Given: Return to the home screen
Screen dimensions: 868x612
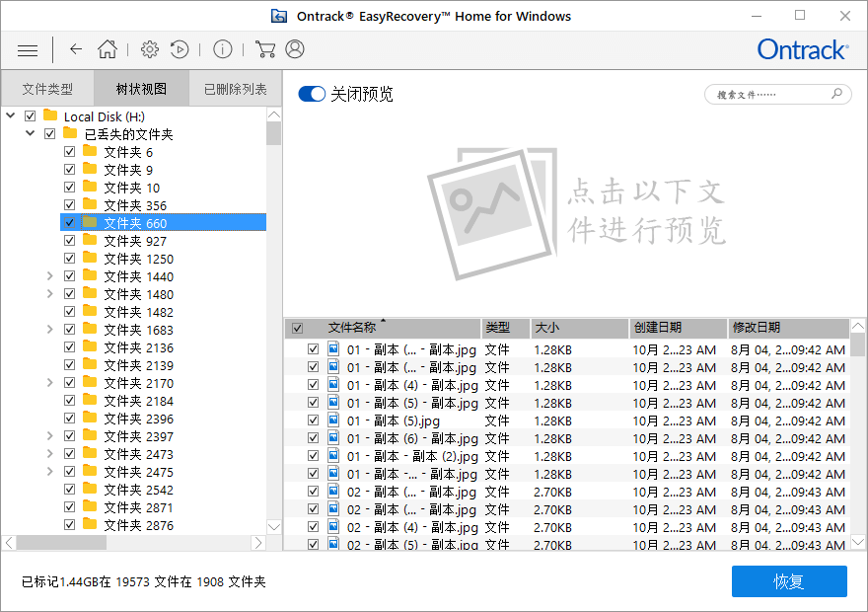Looking at the screenshot, I should coord(108,49).
